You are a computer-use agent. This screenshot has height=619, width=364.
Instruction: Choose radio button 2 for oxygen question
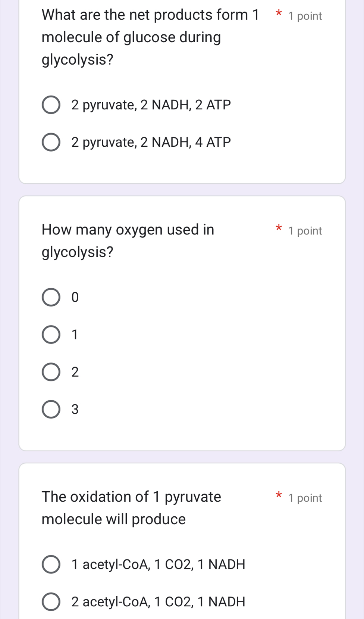[x=51, y=372]
